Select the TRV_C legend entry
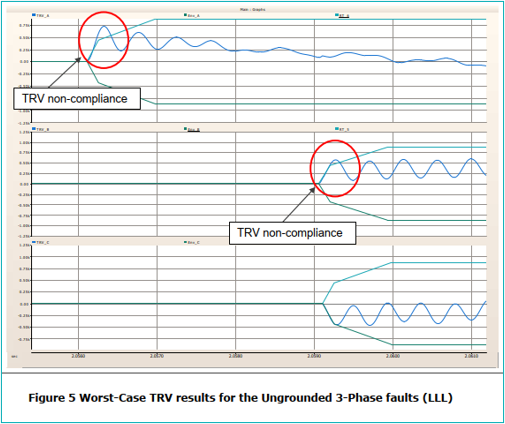Screen dimensions: 505x424 pyautogui.click(x=41, y=242)
